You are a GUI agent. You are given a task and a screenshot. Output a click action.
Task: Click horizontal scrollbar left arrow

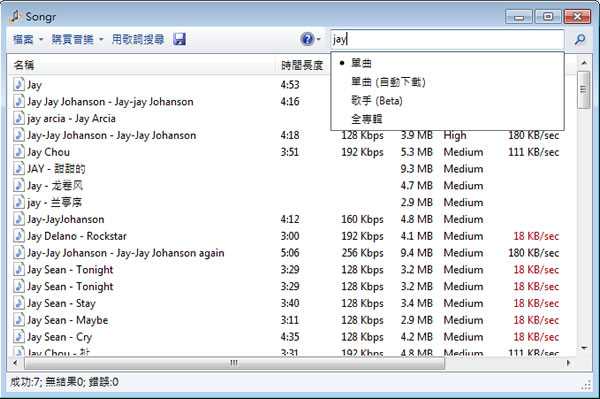pos(15,363)
